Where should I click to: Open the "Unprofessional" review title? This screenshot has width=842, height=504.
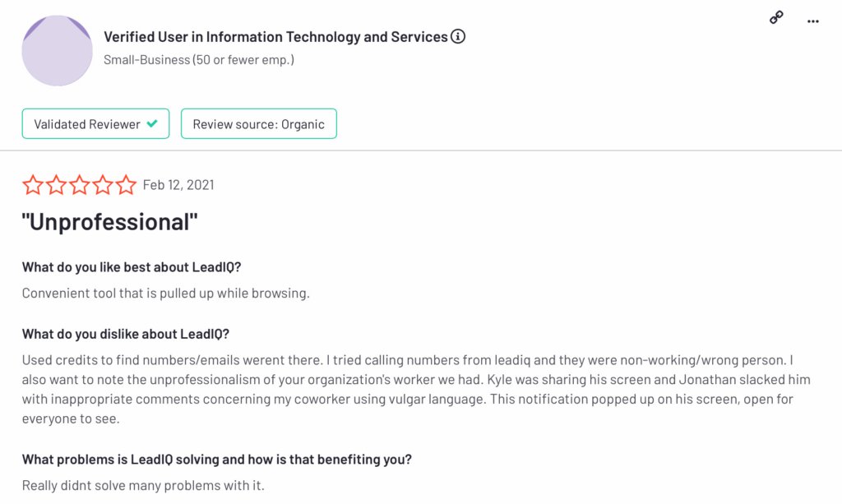point(109,222)
